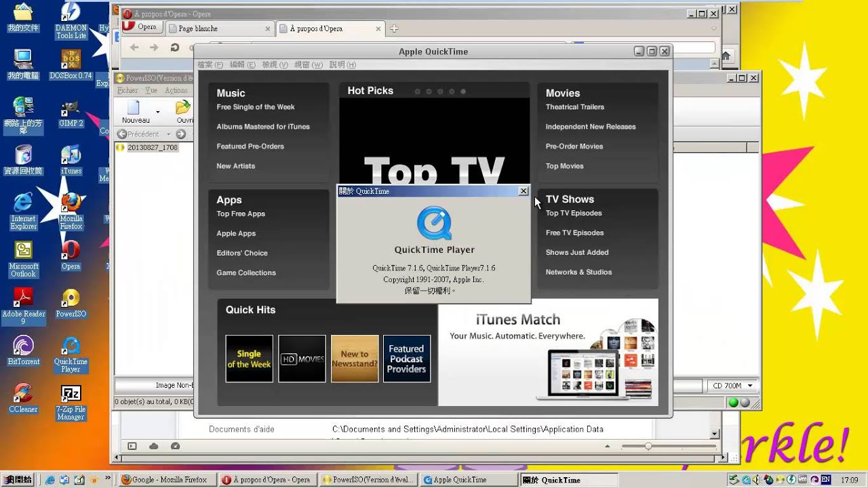This screenshot has width=868, height=488.
Task: Open the Opera desktop icon
Action: 71,256
